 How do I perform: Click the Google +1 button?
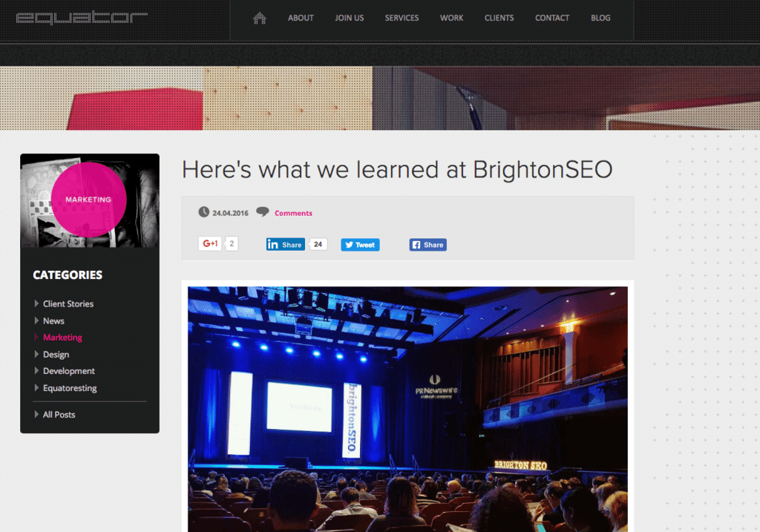(210, 243)
